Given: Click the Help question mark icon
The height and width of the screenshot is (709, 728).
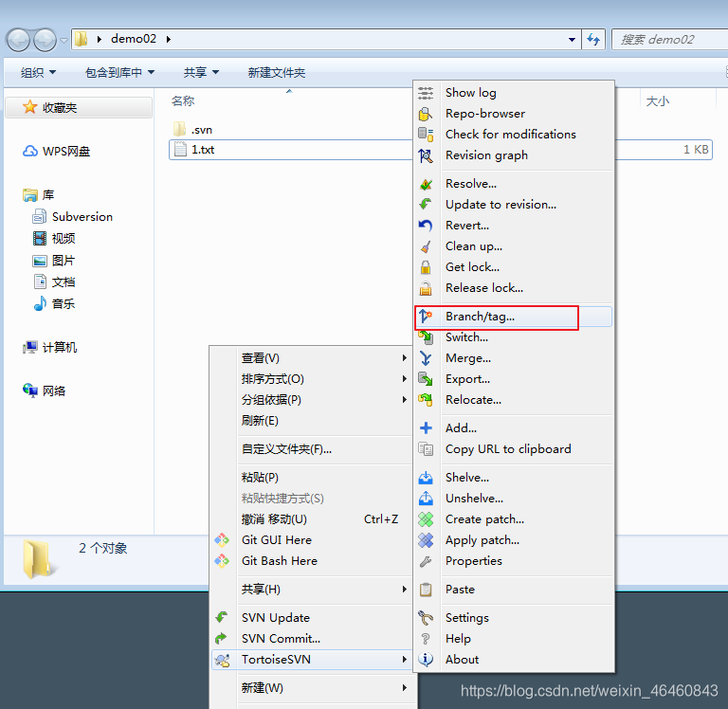Looking at the screenshot, I should coord(426,639).
